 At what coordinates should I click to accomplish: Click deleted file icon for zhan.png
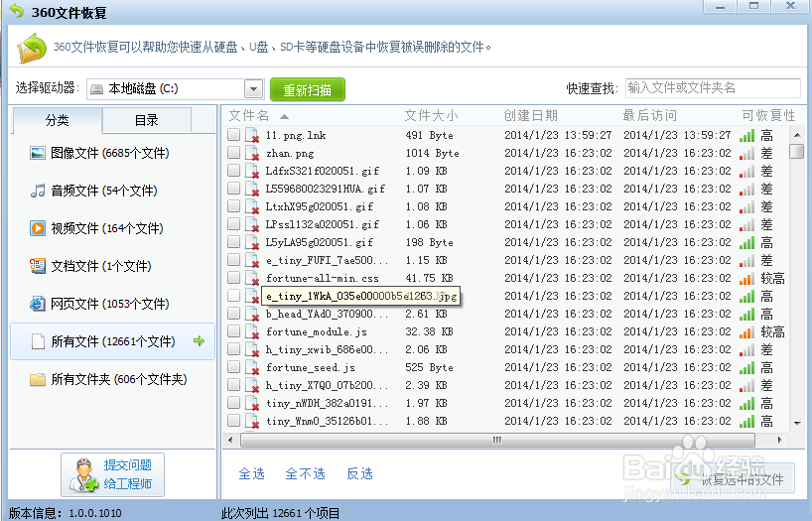[252, 153]
